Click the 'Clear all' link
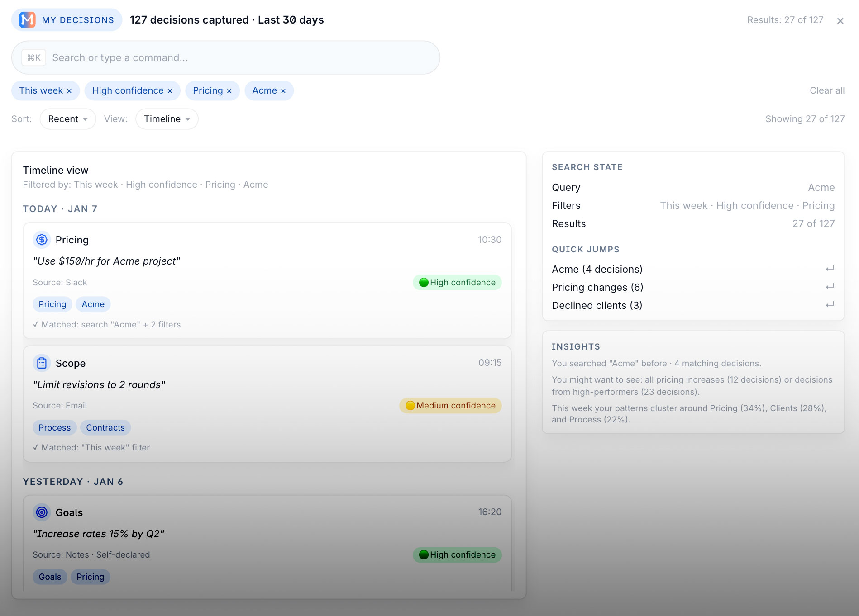The image size is (859, 616). 826,90
